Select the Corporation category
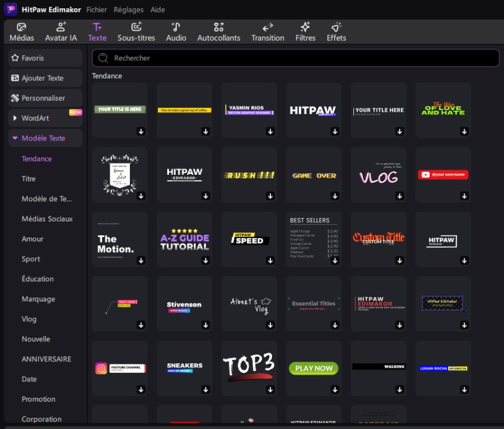Image resolution: width=504 pixels, height=429 pixels. (x=42, y=420)
